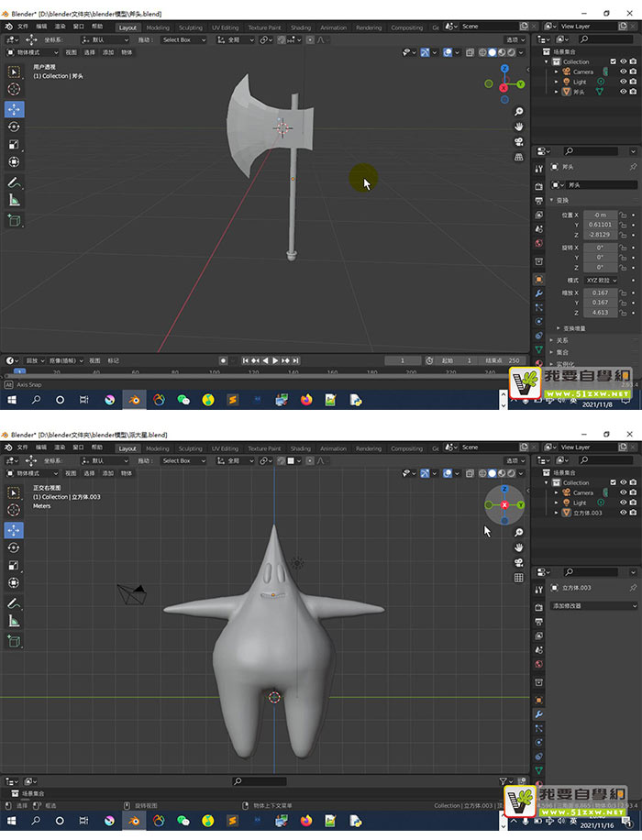Open Render properties tab in 斧头.blend window

point(538,186)
